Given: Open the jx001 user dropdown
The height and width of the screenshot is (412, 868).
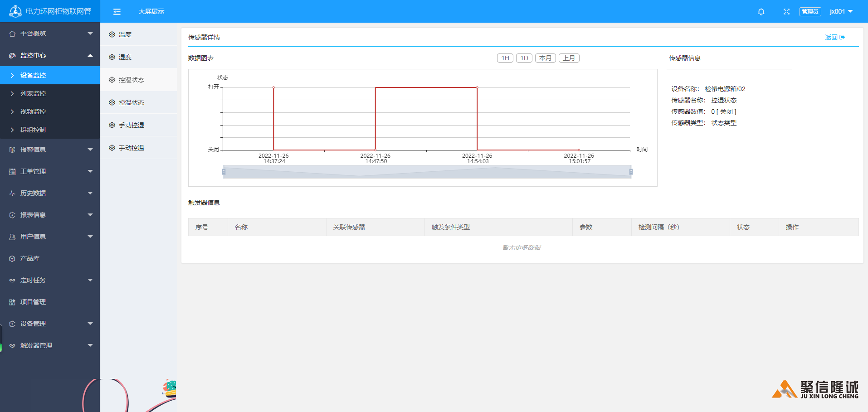Looking at the screenshot, I should [841, 12].
